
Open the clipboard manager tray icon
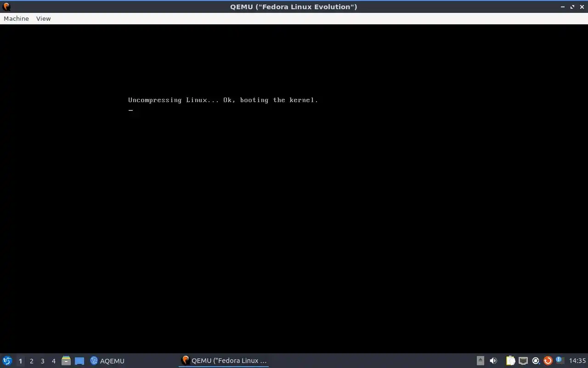(510, 361)
